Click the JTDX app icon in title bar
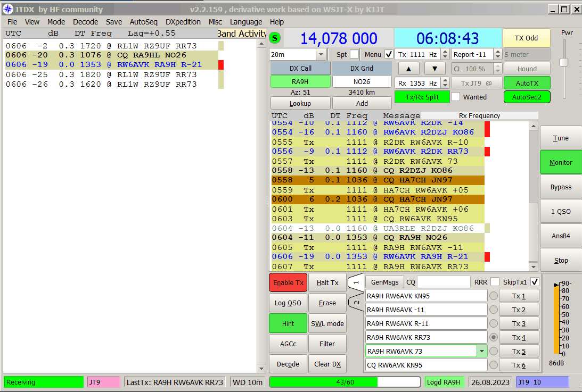The width and height of the screenshot is (582, 392). click(x=7, y=9)
